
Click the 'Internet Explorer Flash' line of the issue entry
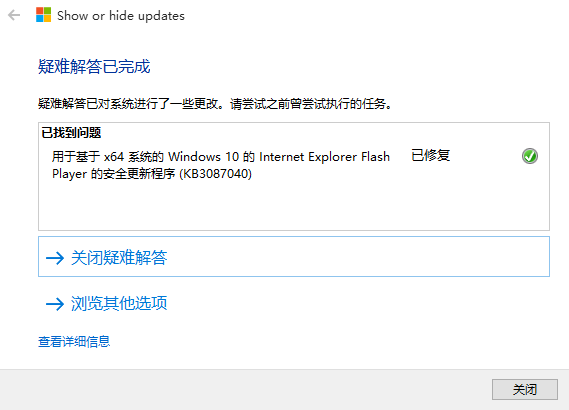(324, 157)
